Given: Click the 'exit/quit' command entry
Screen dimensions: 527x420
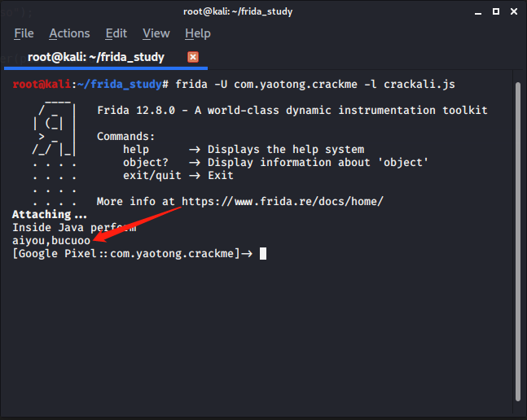Looking at the screenshot, I should point(149,175).
